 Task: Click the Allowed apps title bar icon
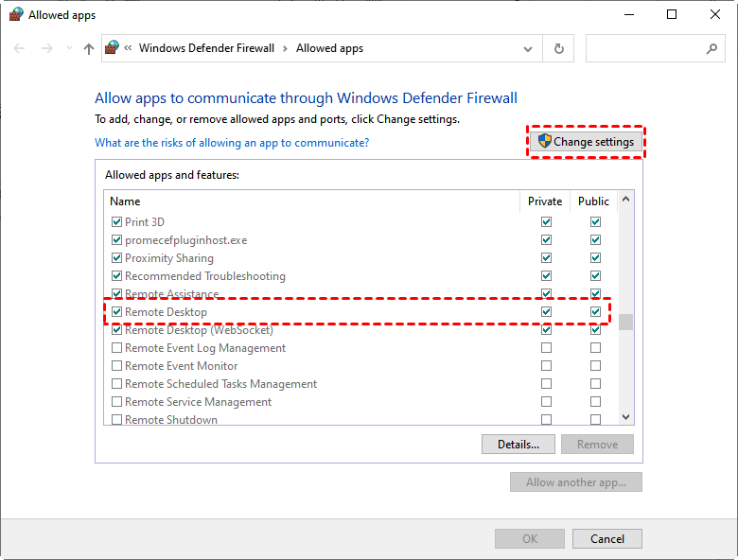click(x=16, y=14)
